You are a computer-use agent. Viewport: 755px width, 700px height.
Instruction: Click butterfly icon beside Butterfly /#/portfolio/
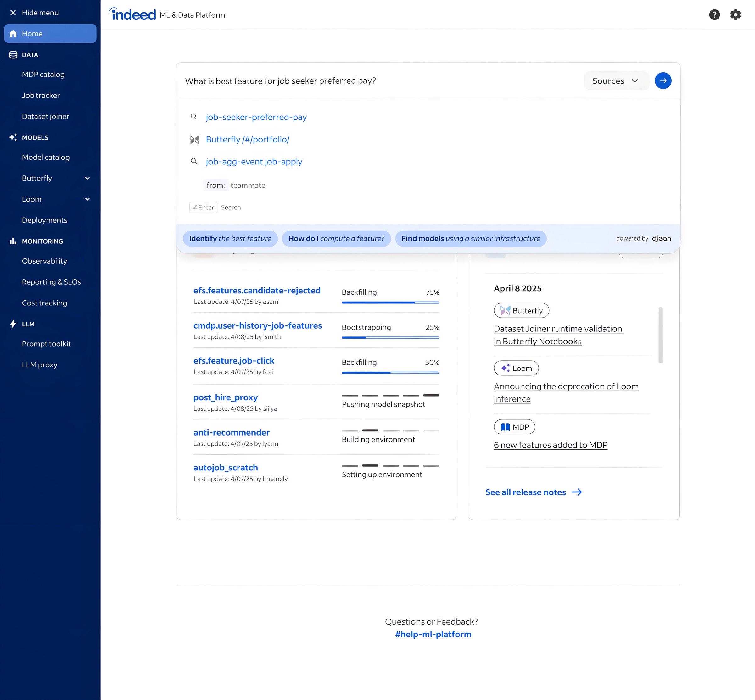pos(194,139)
